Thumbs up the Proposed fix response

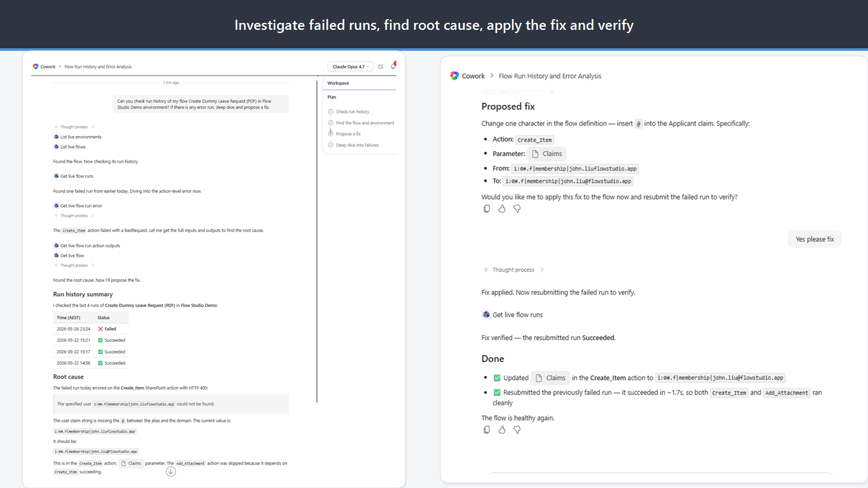(502, 208)
